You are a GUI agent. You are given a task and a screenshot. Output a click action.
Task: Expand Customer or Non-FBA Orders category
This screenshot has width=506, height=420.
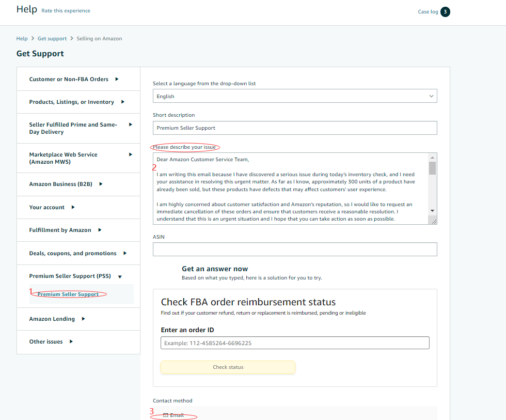tap(78, 79)
